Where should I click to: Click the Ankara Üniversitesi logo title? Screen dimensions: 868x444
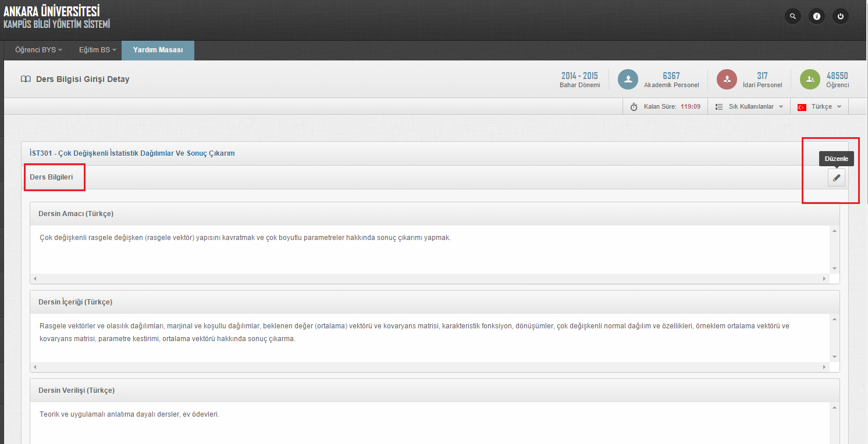click(51, 10)
